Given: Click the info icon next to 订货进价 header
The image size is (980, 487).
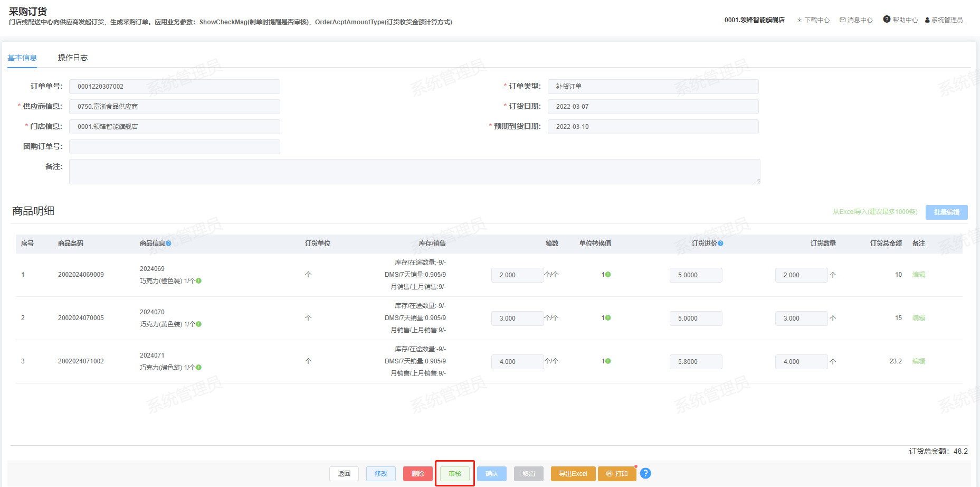Looking at the screenshot, I should coord(720,244).
